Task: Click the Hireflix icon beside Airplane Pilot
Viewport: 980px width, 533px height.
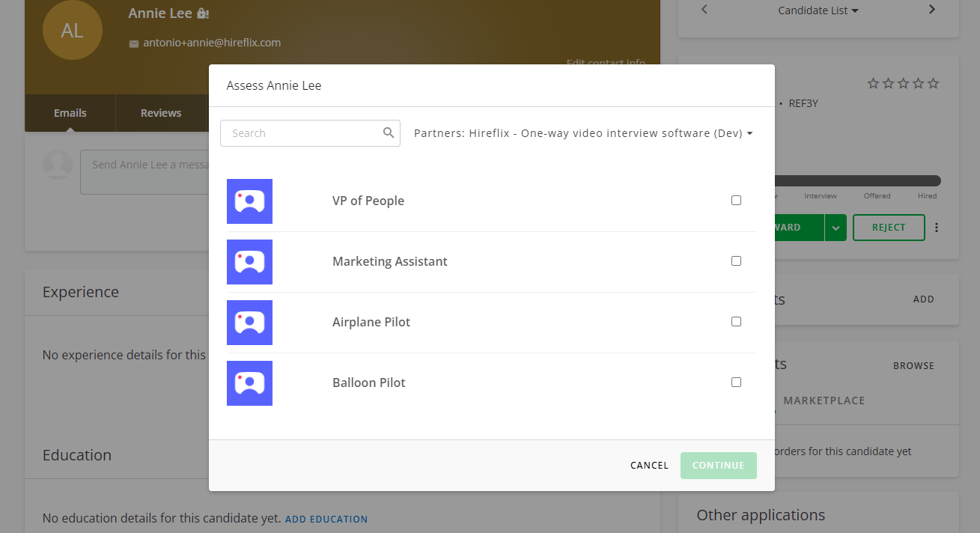Action: (249, 323)
